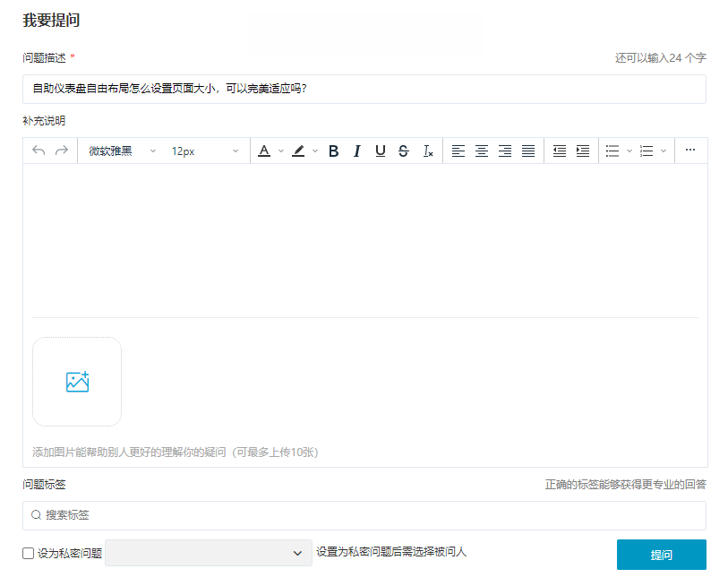Image resolution: width=728 pixels, height=586 pixels.
Task: Click the 正确的标签能够获得更专业的回答 hint
Action: coord(625,485)
